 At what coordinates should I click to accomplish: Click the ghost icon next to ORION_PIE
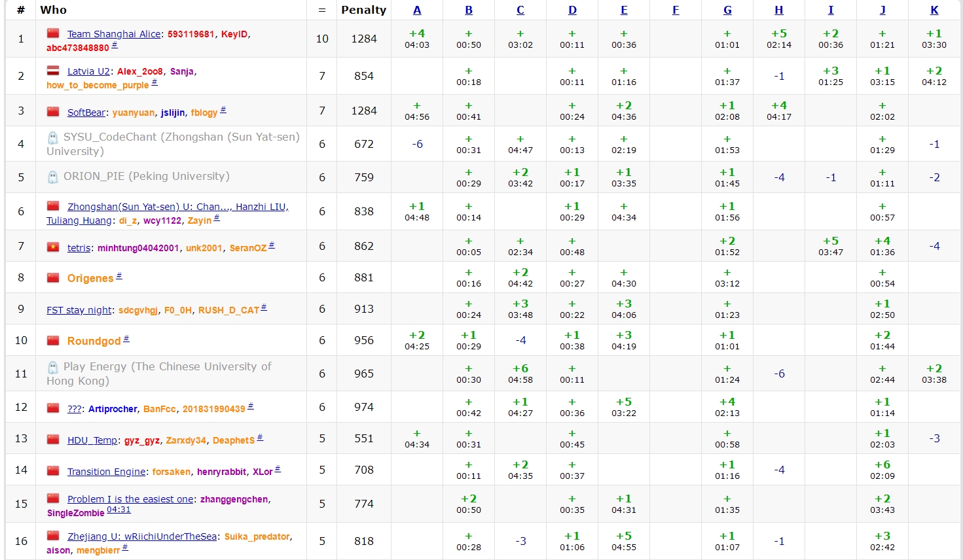[x=53, y=177]
